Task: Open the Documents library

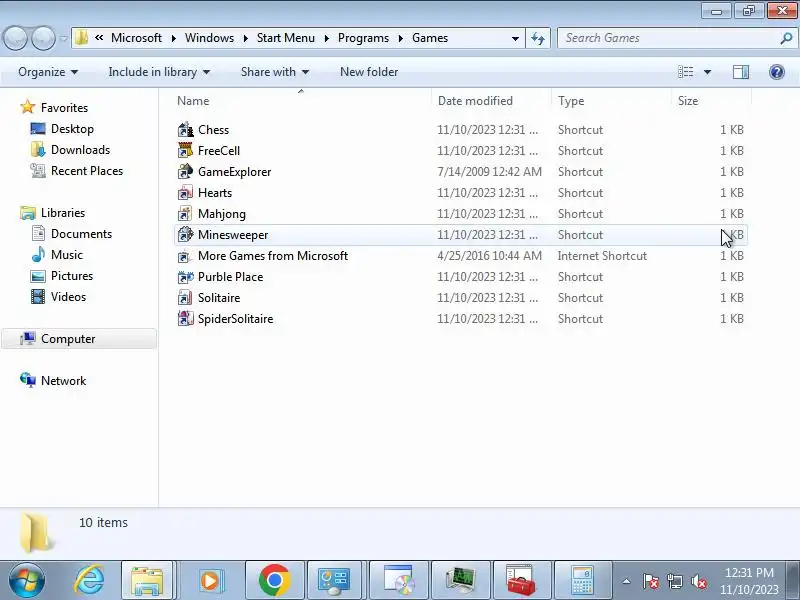Action: (x=81, y=234)
